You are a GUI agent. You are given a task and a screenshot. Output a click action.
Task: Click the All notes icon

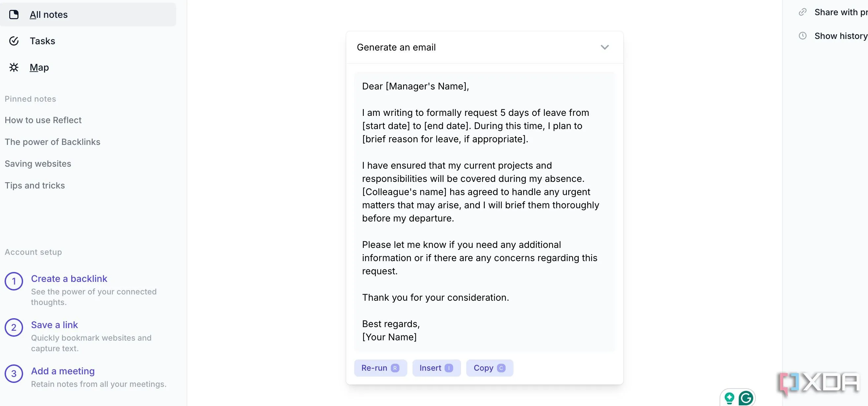[x=14, y=15]
